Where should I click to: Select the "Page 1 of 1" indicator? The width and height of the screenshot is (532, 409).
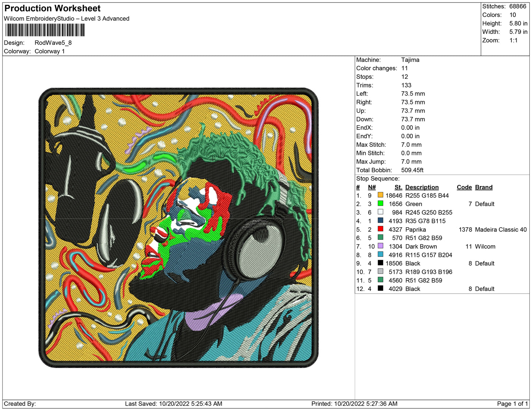pyautogui.click(x=512, y=404)
